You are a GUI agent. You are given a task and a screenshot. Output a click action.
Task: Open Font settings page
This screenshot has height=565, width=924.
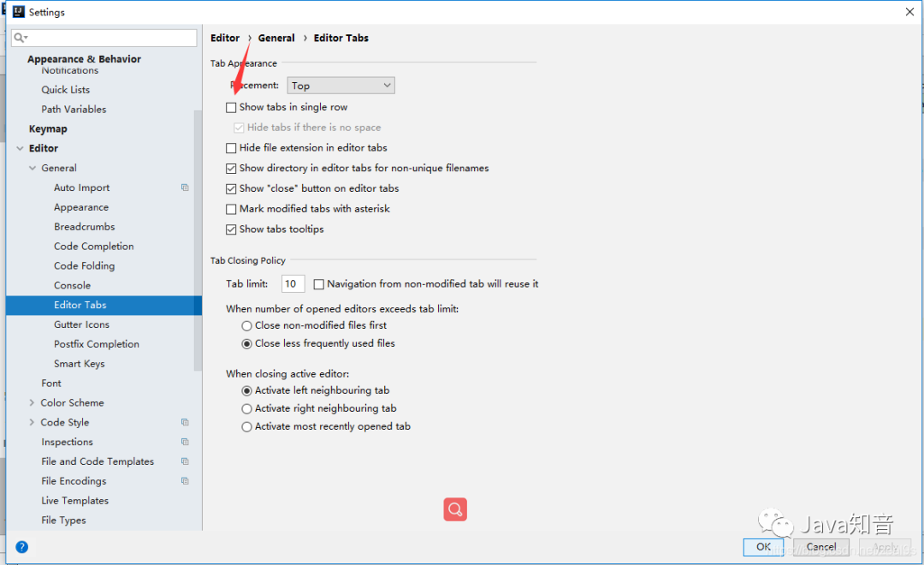pos(51,384)
